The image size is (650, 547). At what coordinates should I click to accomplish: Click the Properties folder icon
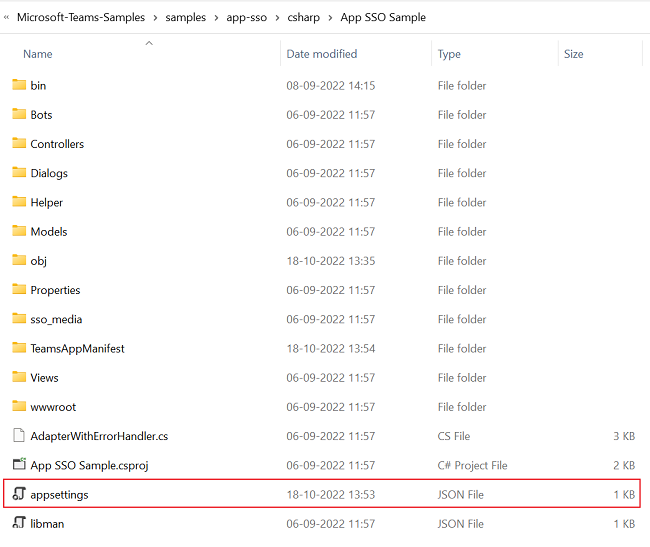point(19,289)
